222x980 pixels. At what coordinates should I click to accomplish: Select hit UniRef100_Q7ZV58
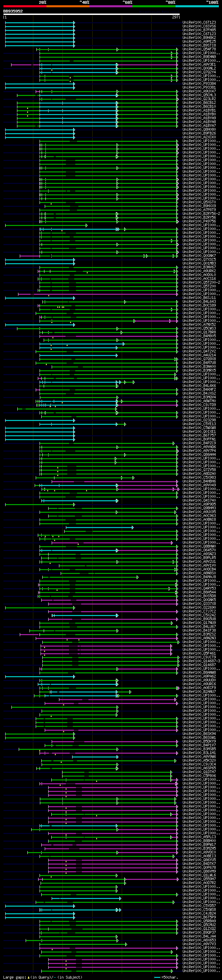(x=199, y=470)
